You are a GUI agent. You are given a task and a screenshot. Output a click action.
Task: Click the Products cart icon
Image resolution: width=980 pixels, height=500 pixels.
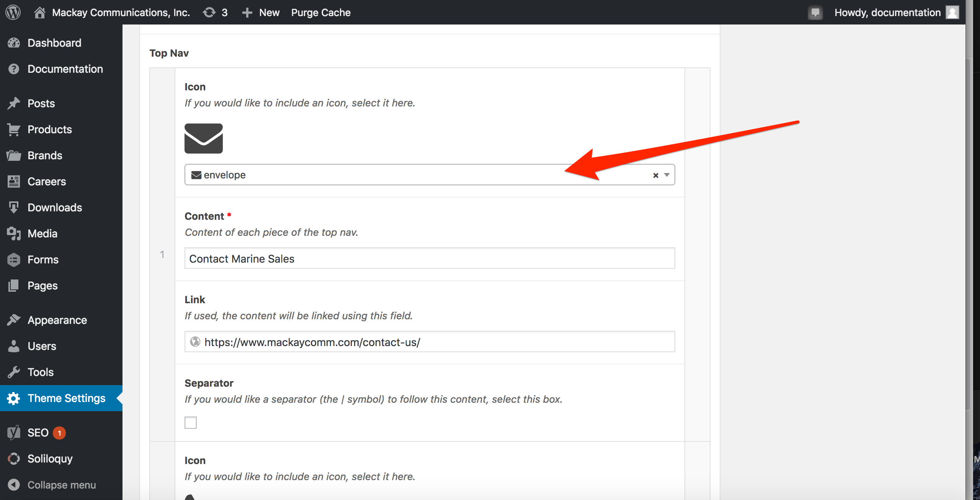(x=14, y=129)
